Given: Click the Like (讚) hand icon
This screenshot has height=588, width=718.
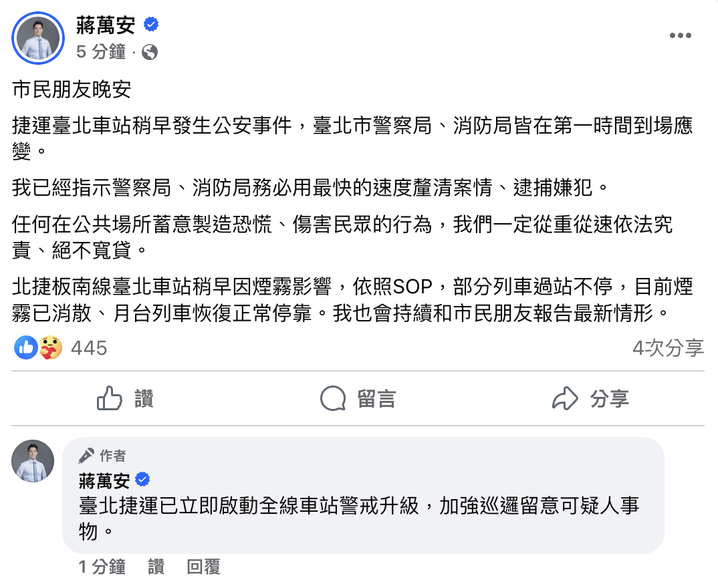Looking at the screenshot, I should 107,398.
